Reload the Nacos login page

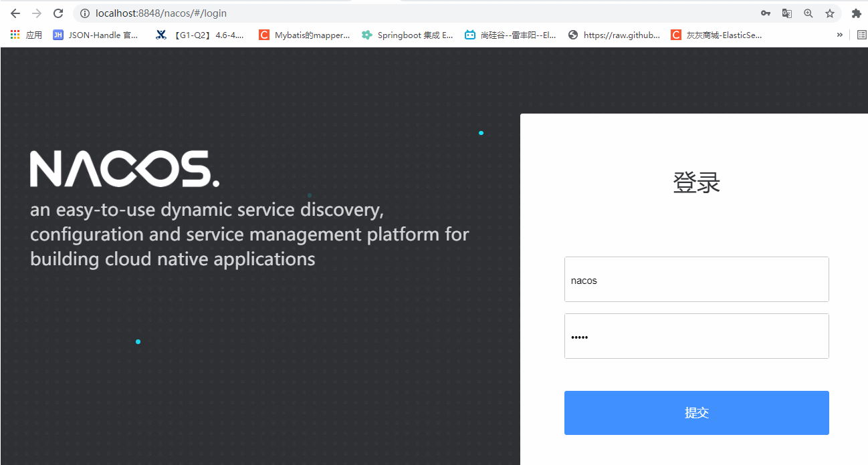[58, 13]
